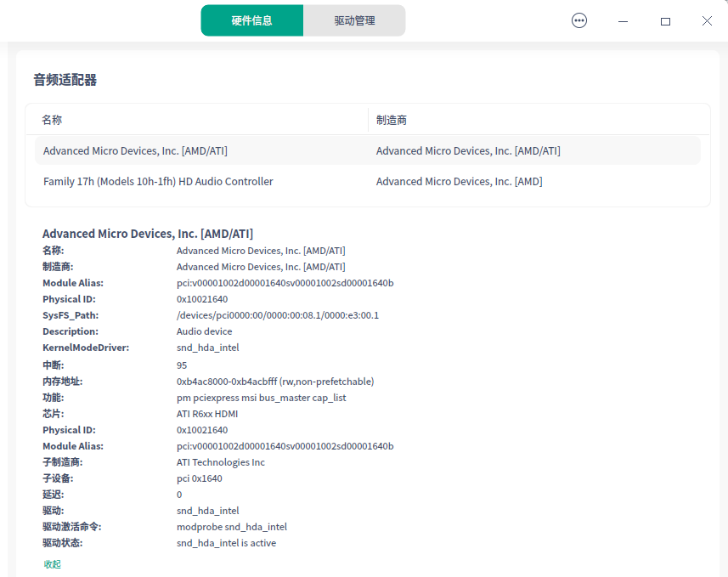Collapse details with the 收起 link
The image size is (728, 577).
(53, 564)
